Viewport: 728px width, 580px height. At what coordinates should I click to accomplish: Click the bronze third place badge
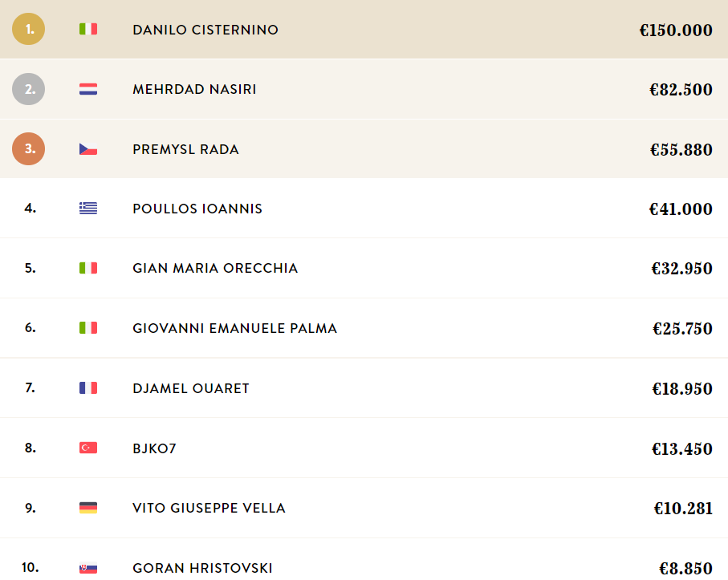pyautogui.click(x=28, y=149)
